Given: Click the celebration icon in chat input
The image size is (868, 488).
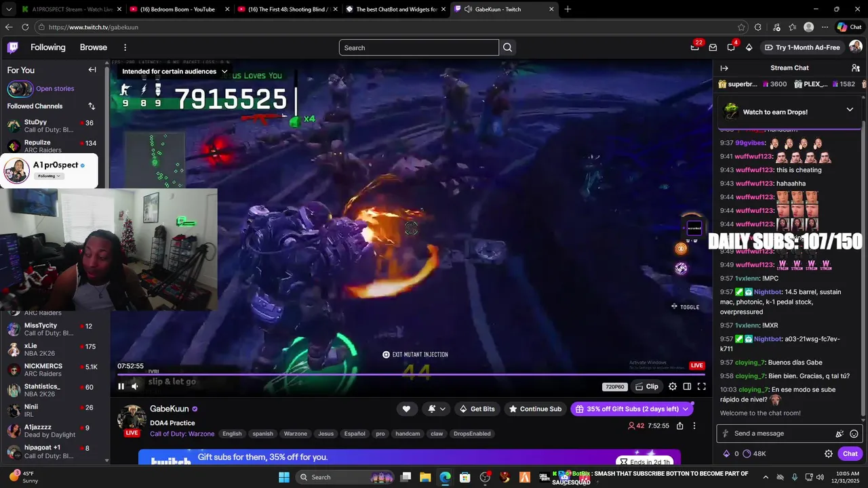Looking at the screenshot, I should coord(840,434).
